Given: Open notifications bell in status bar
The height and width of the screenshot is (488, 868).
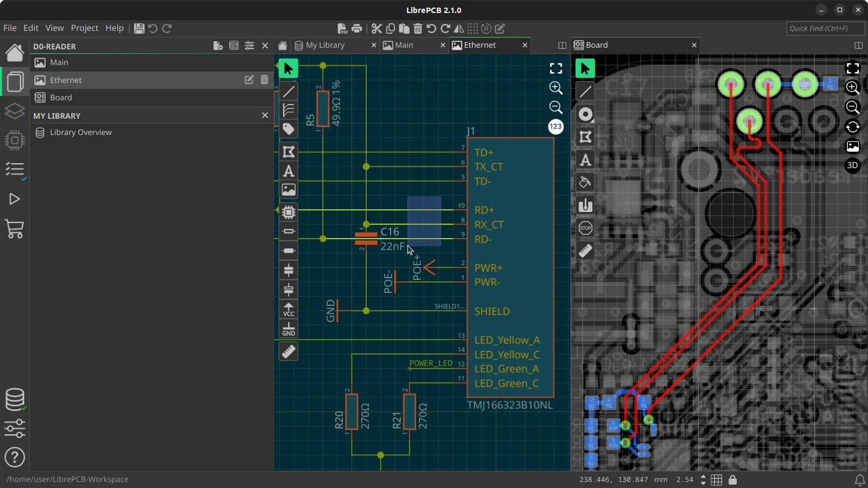Looking at the screenshot, I should click(x=860, y=480).
